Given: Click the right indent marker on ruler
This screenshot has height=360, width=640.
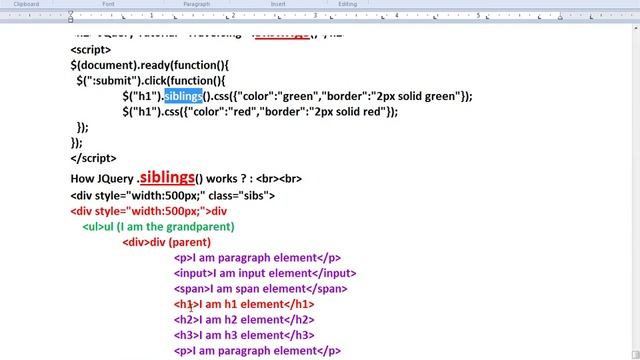Looking at the screenshot, I should click(560, 17).
